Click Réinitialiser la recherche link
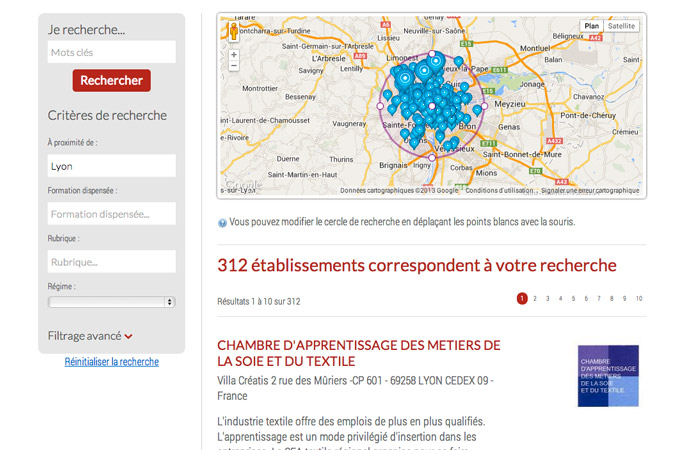The width and height of the screenshot is (690, 450). tap(112, 362)
